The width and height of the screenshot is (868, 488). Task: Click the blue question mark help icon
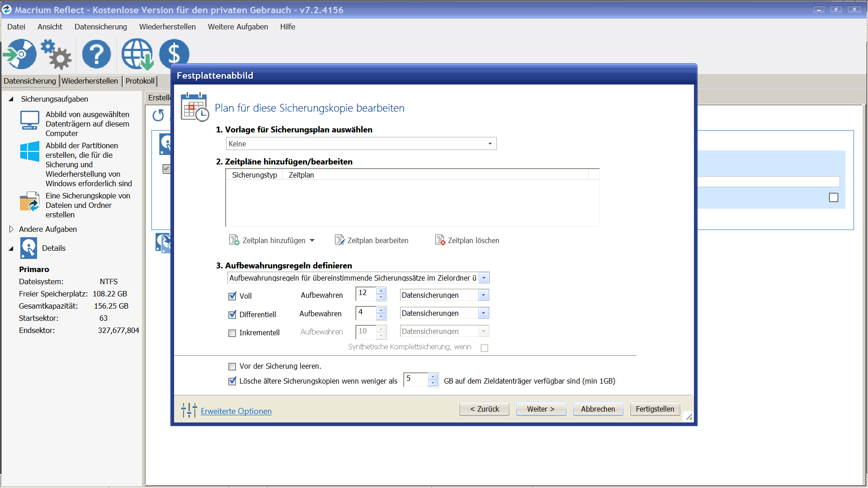[96, 54]
